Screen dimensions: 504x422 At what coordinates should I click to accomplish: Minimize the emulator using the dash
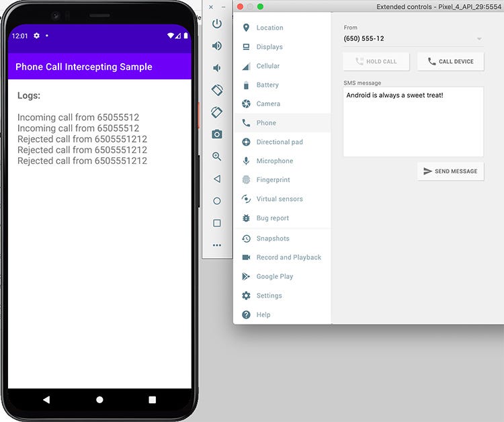223,7
